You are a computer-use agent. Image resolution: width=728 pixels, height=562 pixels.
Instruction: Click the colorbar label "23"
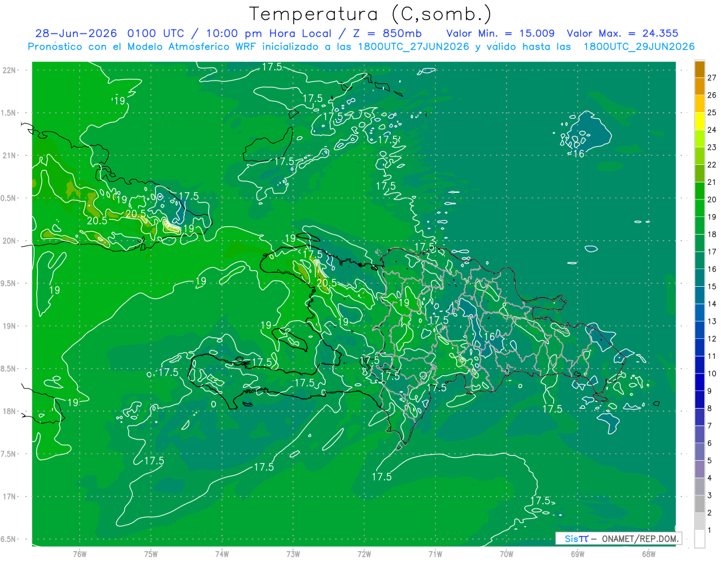(x=712, y=147)
